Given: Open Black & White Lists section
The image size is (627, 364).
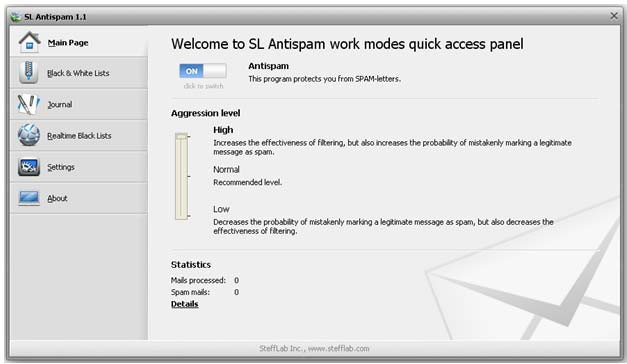Looking at the screenshot, I should 79,73.
